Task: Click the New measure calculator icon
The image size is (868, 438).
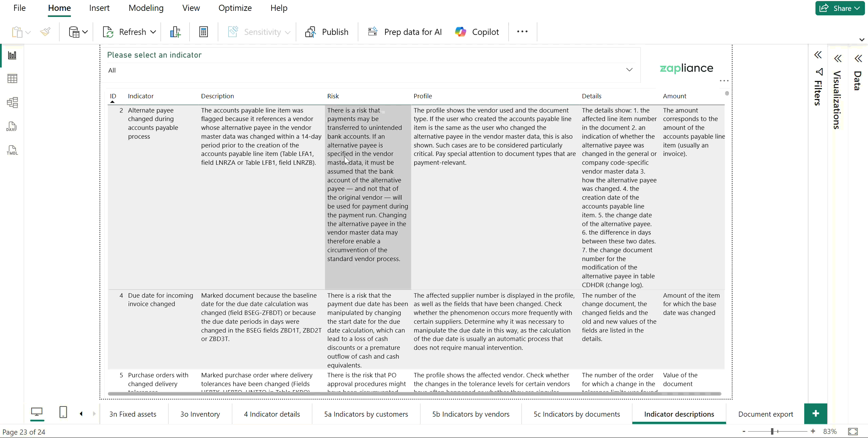Action: 203,32
